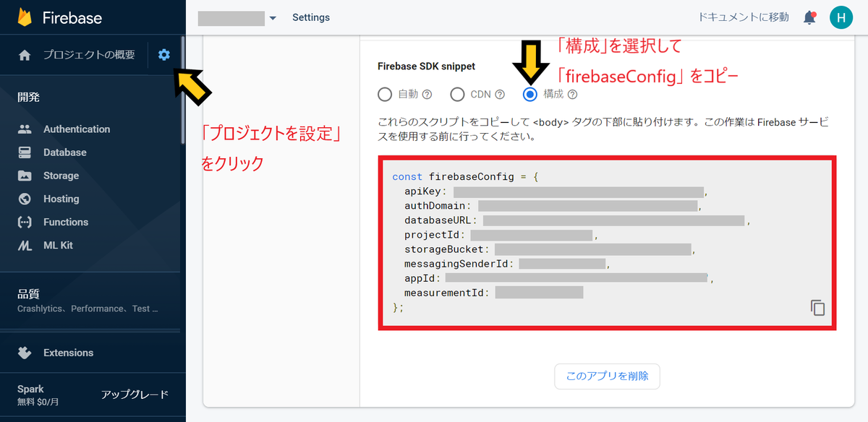Copy the firebaseConfig snippet via copy icon

coord(817,307)
